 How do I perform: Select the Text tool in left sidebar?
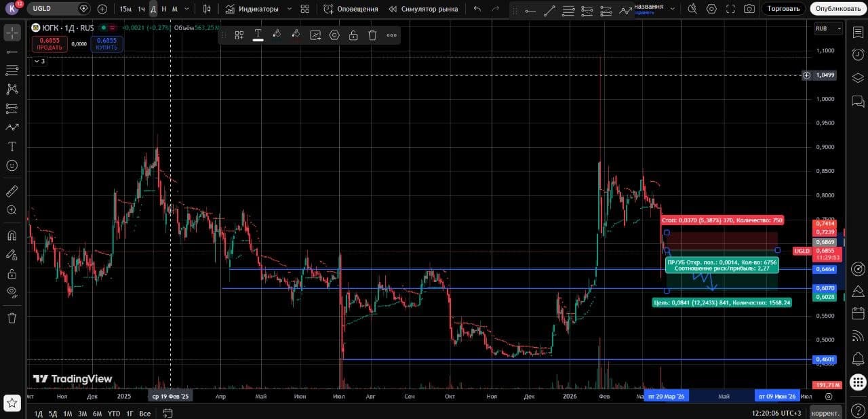point(12,146)
